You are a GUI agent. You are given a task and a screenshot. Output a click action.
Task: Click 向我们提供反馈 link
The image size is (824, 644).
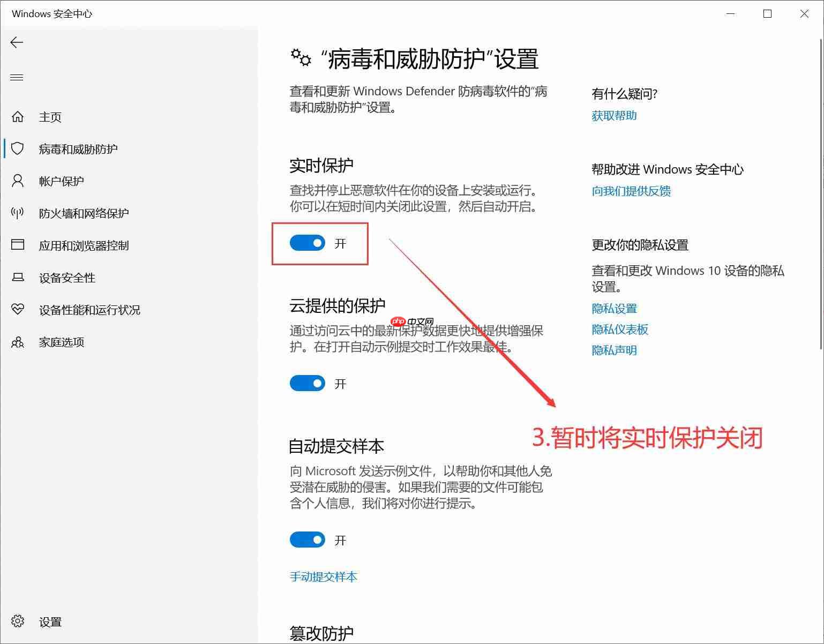tap(632, 191)
